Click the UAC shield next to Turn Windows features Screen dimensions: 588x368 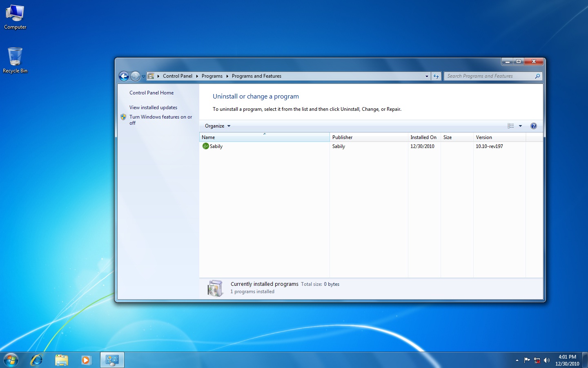(123, 117)
